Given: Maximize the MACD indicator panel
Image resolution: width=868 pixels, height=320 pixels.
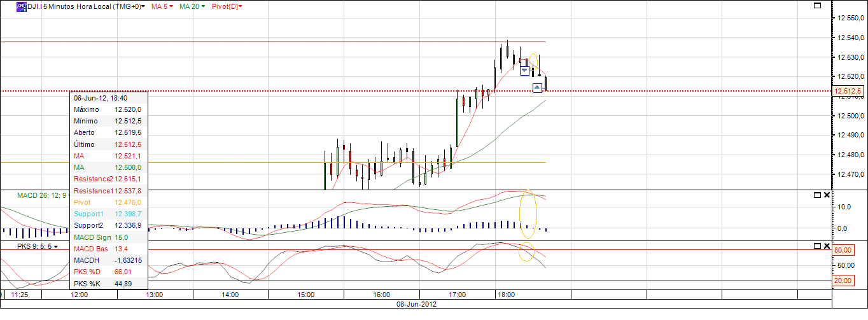Looking at the screenshot, I should (817, 195).
